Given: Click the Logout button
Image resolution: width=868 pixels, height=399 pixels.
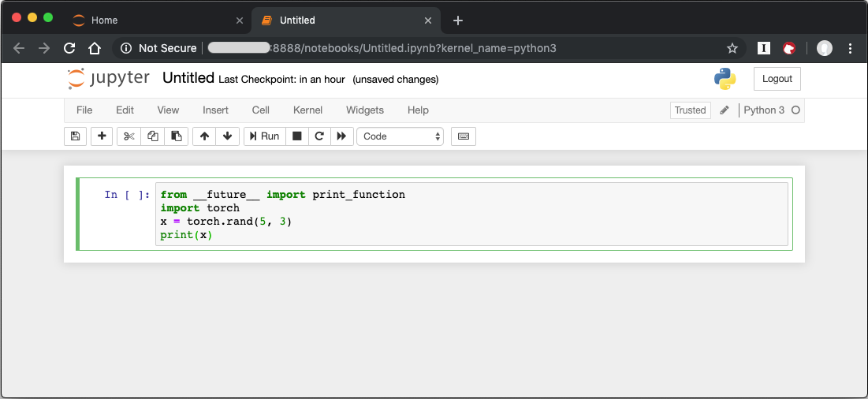Looking at the screenshot, I should click(777, 79).
